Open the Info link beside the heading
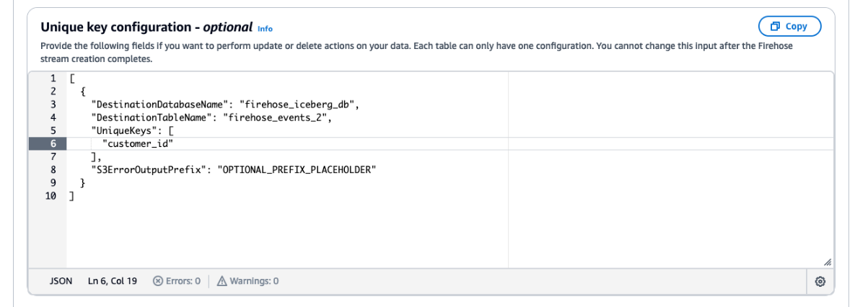Image resolution: width=868 pixels, height=307 pixels. click(x=266, y=29)
